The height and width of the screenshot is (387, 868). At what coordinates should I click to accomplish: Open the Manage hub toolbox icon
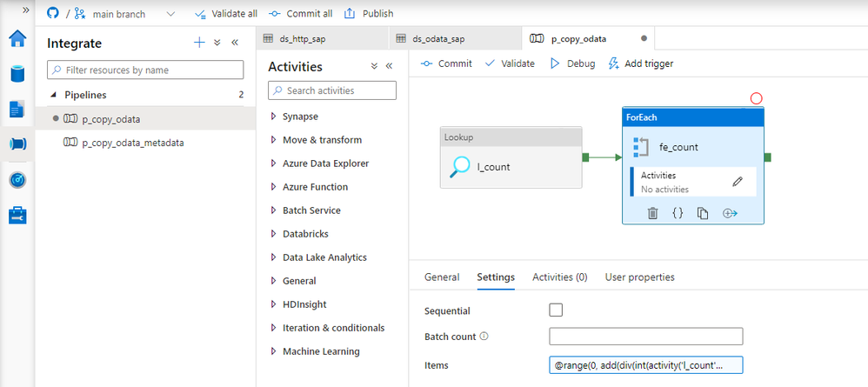[x=17, y=214]
